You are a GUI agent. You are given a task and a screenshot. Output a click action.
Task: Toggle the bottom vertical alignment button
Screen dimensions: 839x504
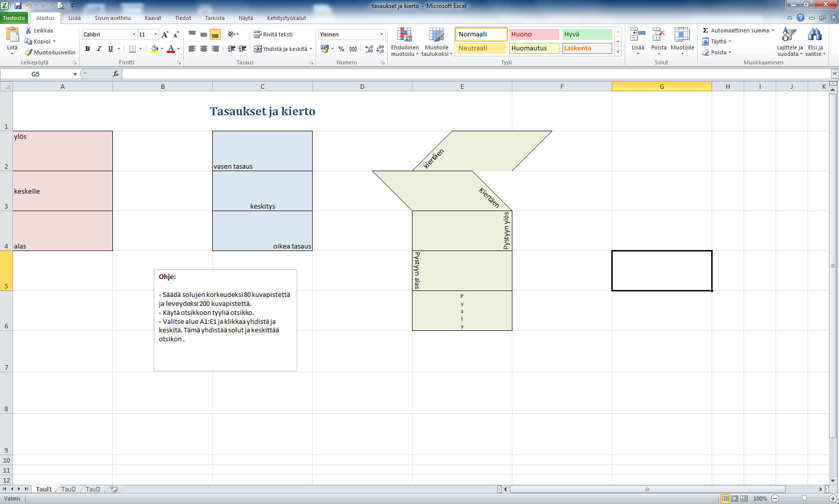(215, 34)
